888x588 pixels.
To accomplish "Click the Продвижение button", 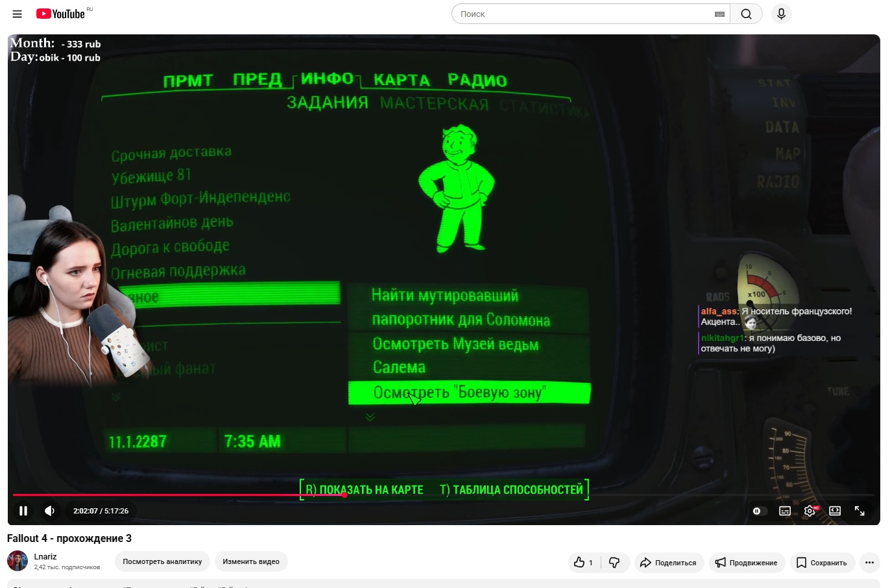I will 747,562.
